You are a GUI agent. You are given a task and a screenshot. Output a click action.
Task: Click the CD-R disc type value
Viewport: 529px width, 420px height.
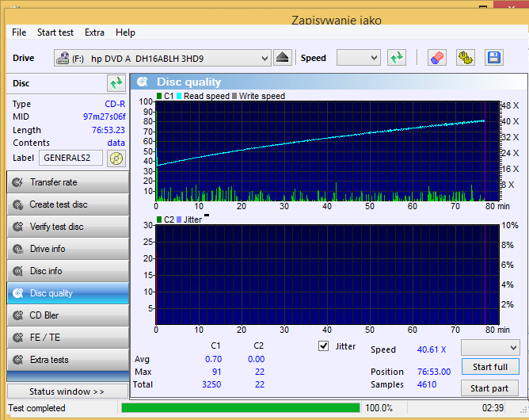[115, 104]
